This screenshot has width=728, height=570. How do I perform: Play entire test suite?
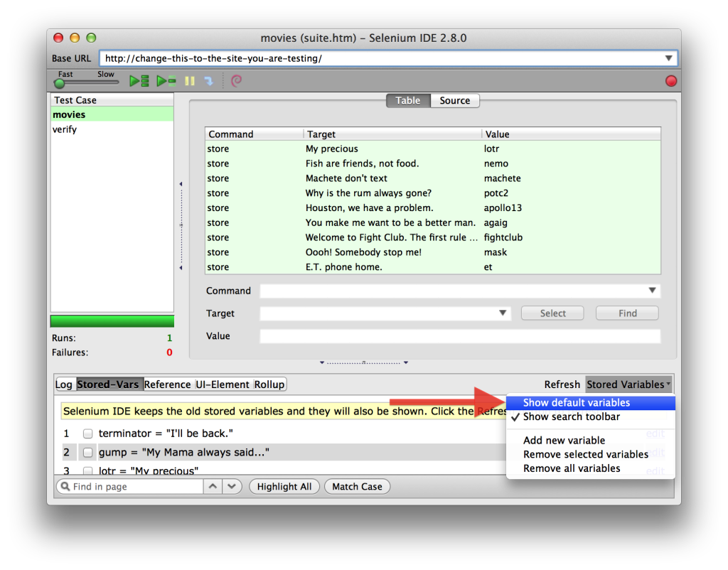[139, 81]
